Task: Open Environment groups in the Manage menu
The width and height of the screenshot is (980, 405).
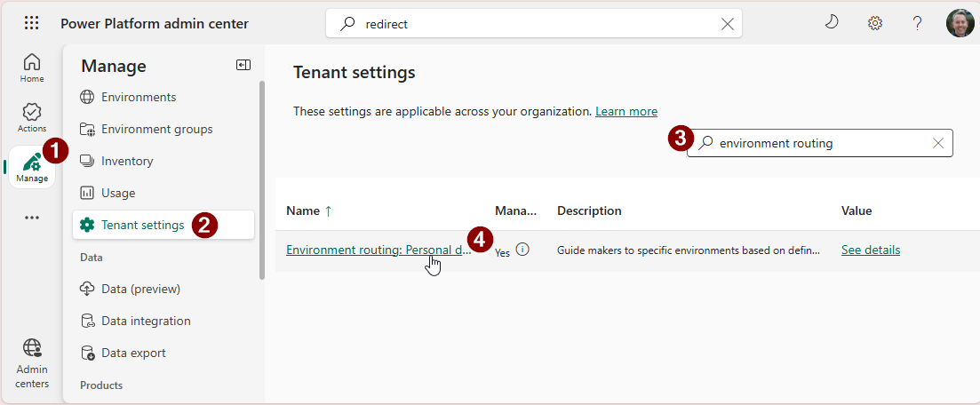Action: tap(156, 130)
